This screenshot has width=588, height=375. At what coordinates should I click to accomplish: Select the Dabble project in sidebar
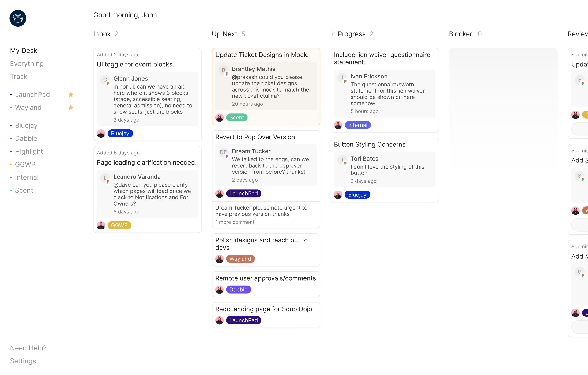pos(26,138)
